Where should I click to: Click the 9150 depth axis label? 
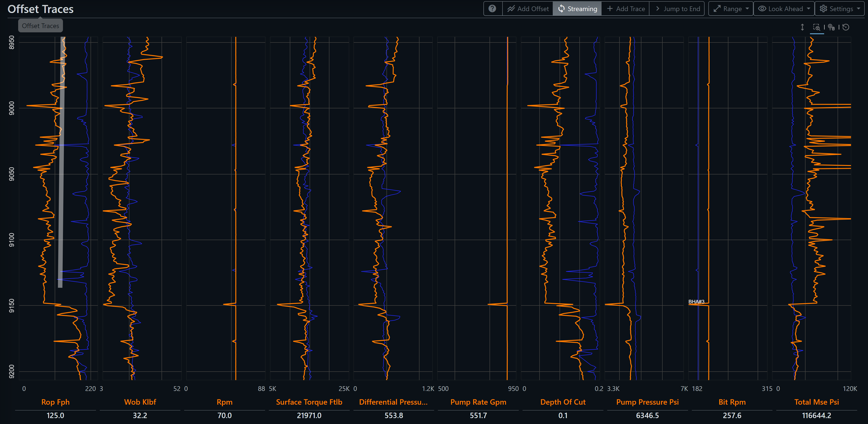tap(12, 305)
